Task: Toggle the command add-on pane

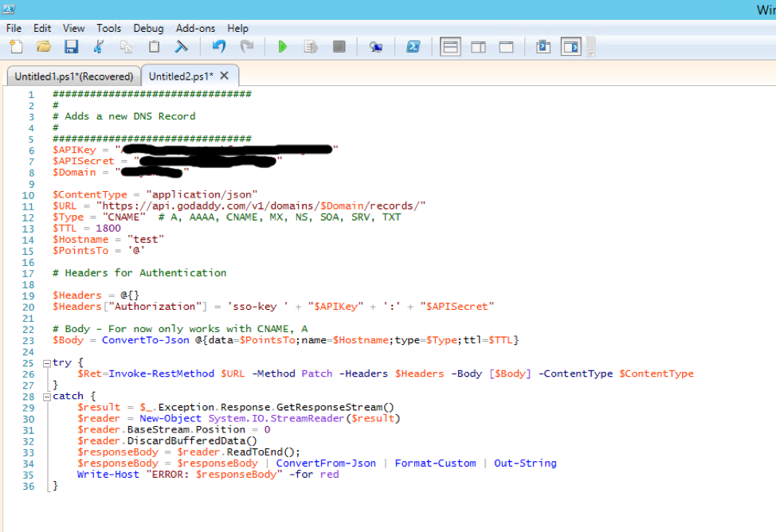Action: pos(571,47)
